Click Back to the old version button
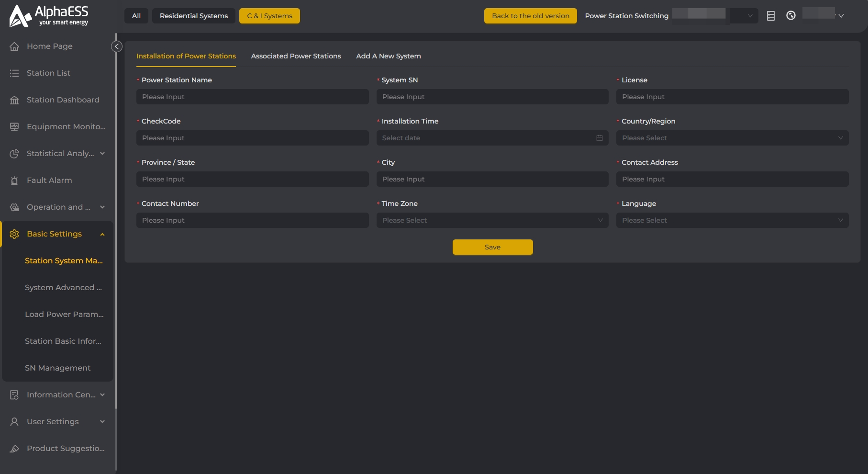Image resolution: width=868 pixels, height=474 pixels. pos(530,16)
